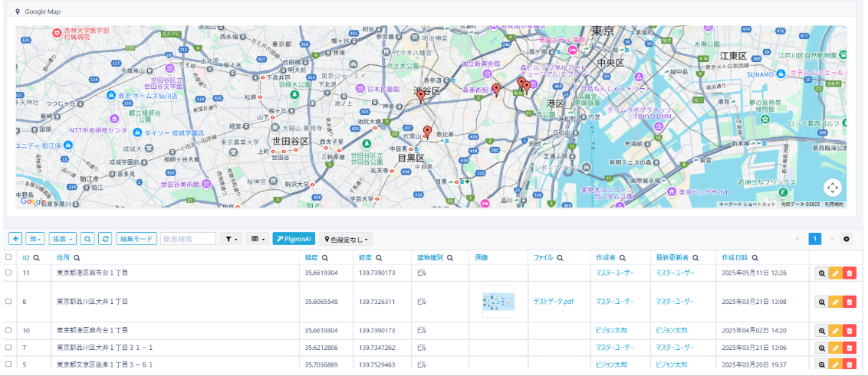Check the checkbox for row ID 11

point(9,273)
